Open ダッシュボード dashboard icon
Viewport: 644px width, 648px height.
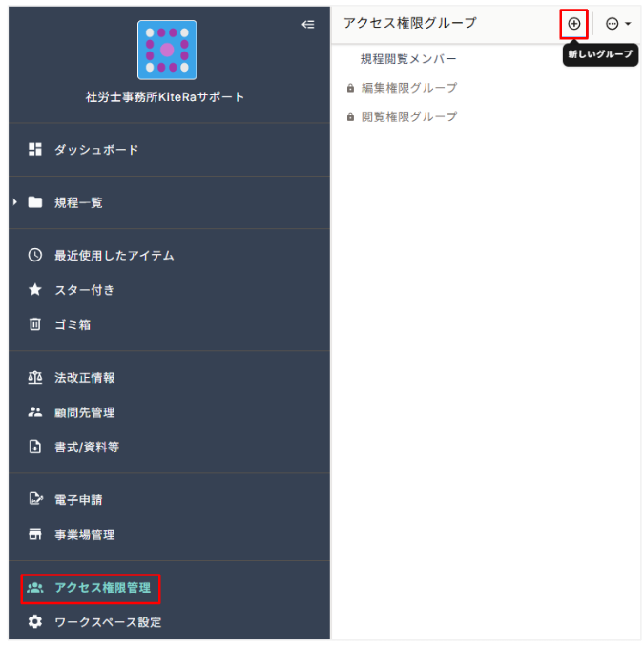click(35, 149)
